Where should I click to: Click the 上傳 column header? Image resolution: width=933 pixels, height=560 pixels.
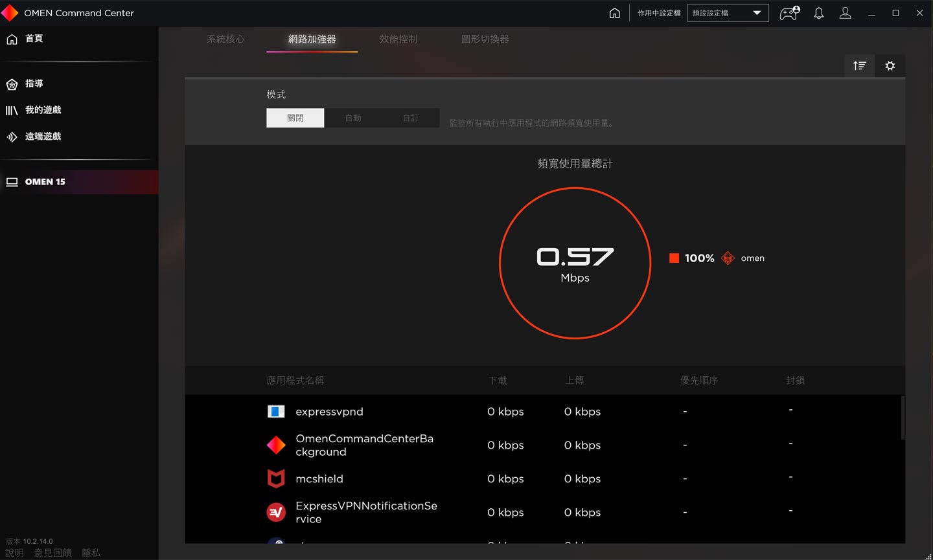(574, 381)
